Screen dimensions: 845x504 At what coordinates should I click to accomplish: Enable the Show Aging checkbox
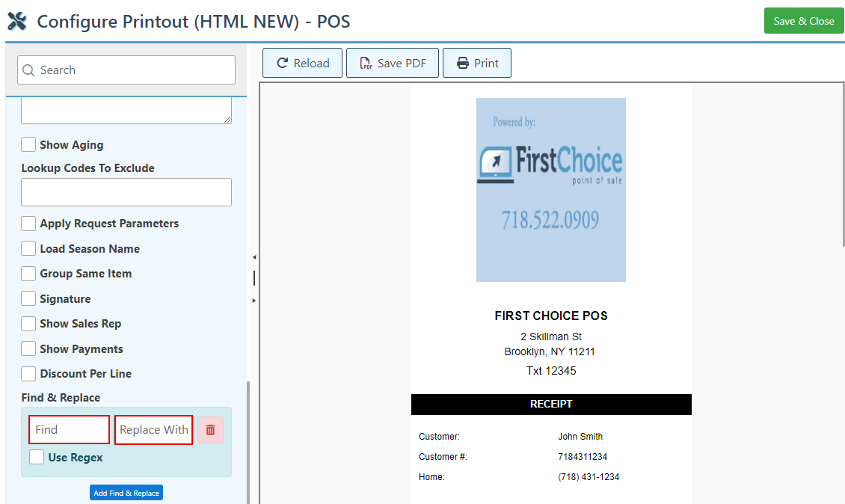point(28,144)
